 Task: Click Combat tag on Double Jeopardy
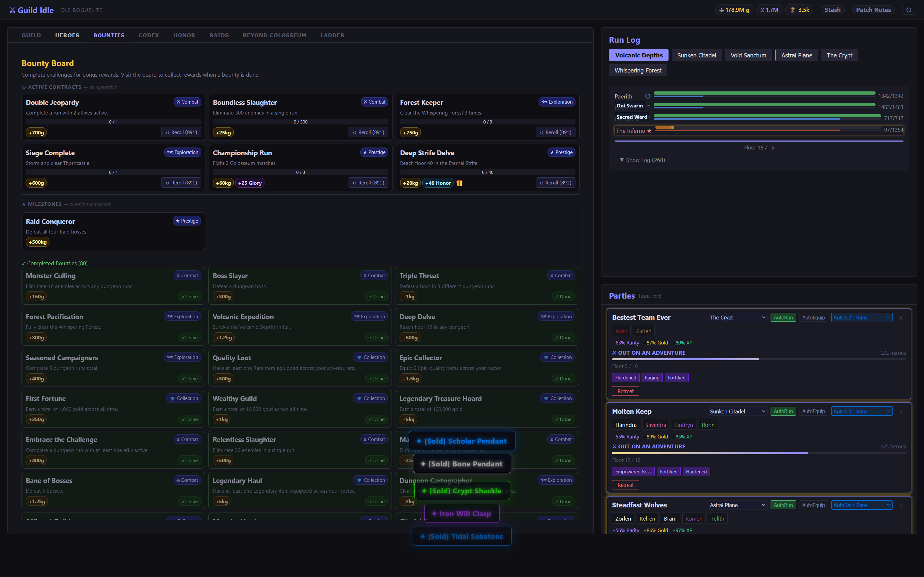click(x=187, y=102)
